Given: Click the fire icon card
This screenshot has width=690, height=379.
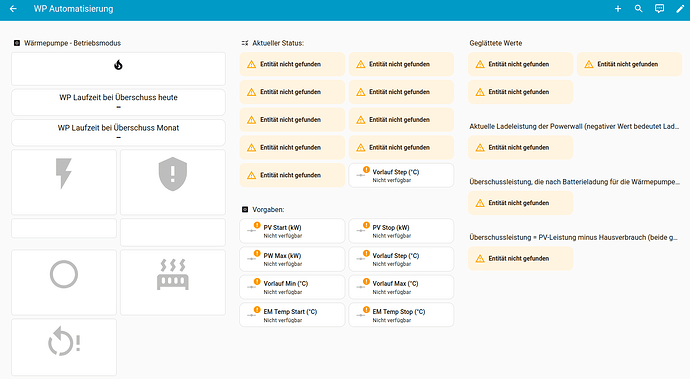Looking at the screenshot, I should click(118, 69).
